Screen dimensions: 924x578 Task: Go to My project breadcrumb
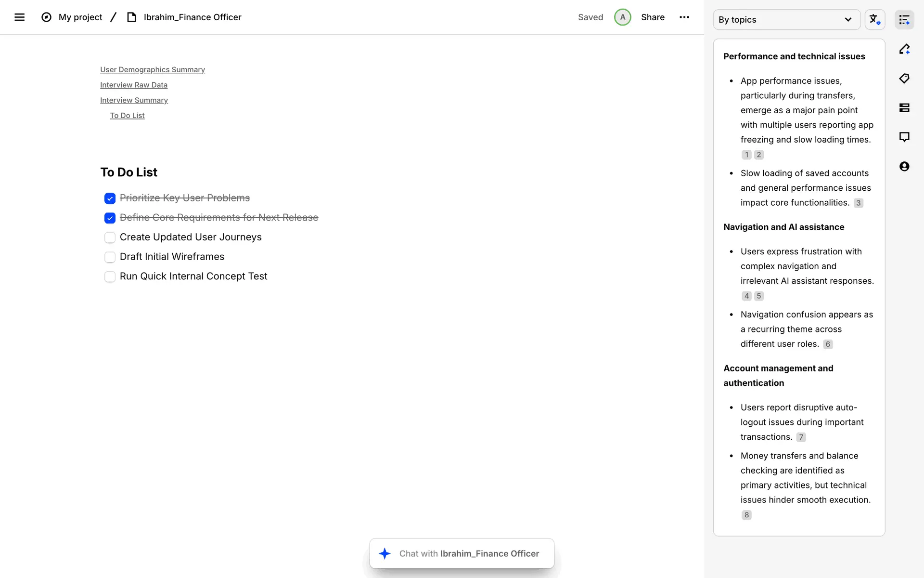coord(80,17)
